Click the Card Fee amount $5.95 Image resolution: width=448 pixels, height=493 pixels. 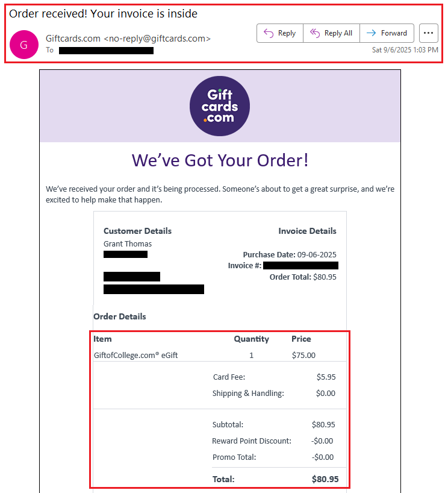(326, 377)
